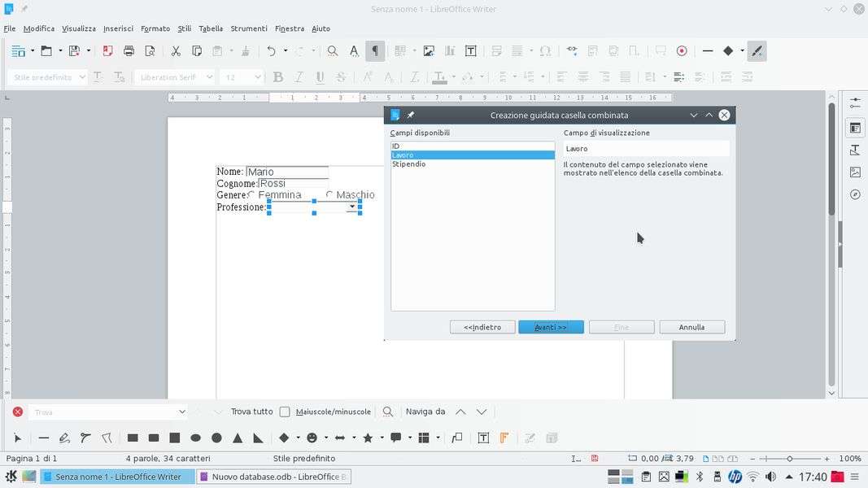Open Find and Replace magnifier icon
This screenshot has width=868, height=488.
(x=332, y=50)
